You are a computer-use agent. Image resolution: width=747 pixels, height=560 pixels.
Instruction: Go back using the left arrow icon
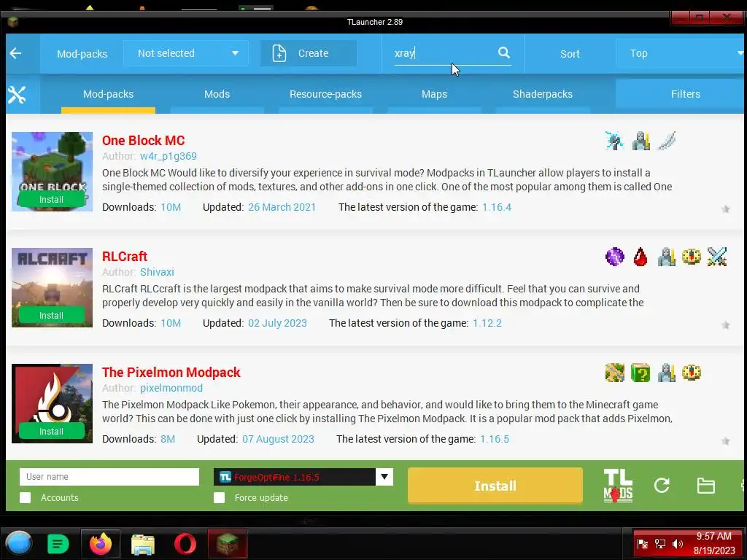click(x=16, y=53)
